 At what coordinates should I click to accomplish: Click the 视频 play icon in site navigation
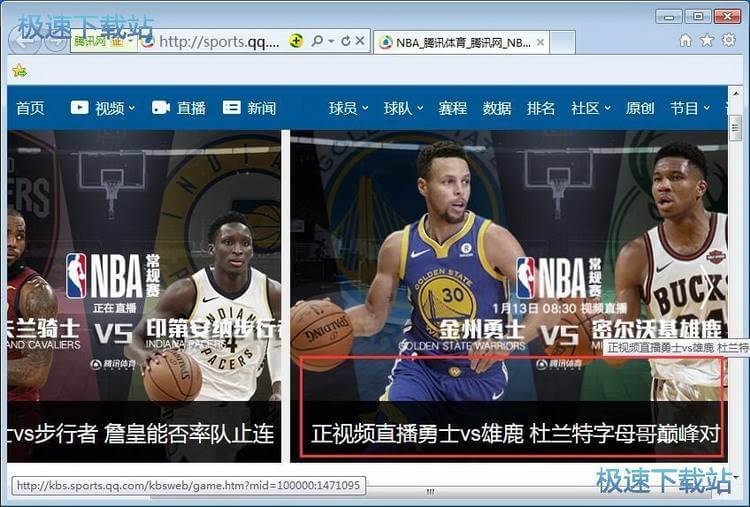79,108
